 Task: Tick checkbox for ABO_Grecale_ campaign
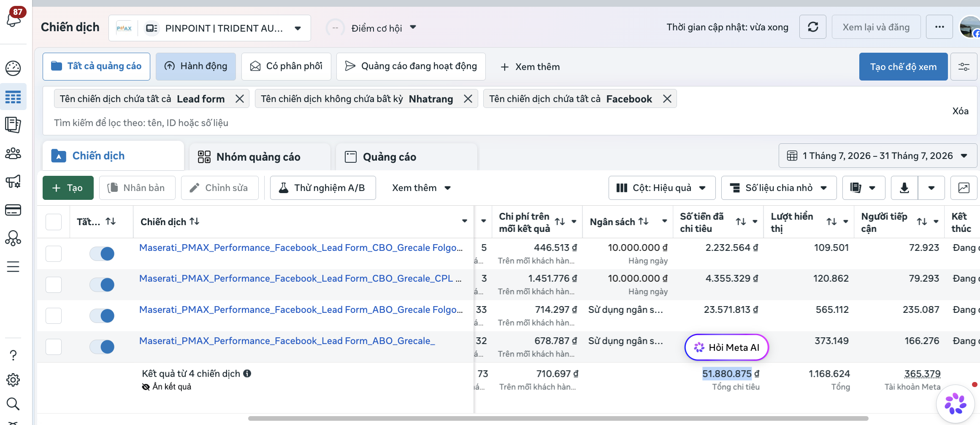(54, 347)
